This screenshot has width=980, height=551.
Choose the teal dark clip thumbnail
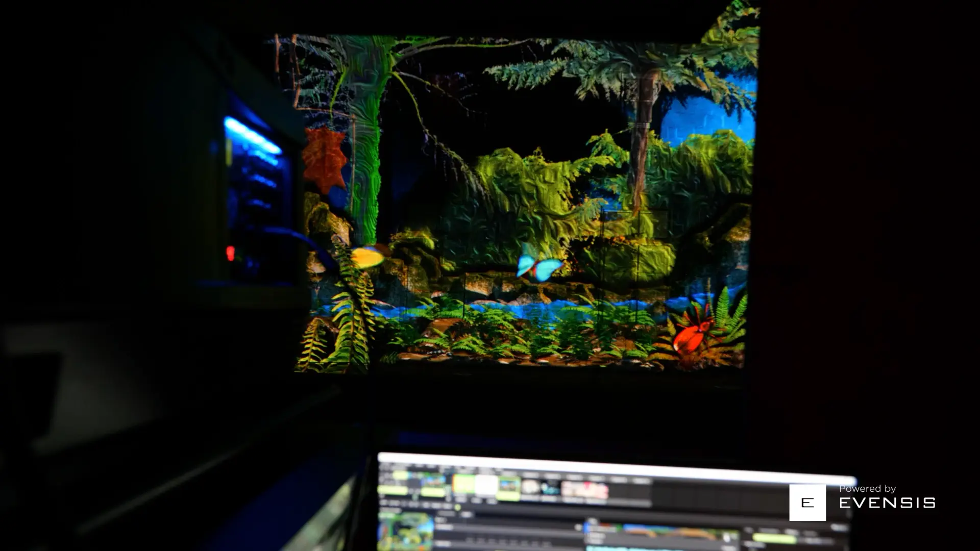click(551, 489)
